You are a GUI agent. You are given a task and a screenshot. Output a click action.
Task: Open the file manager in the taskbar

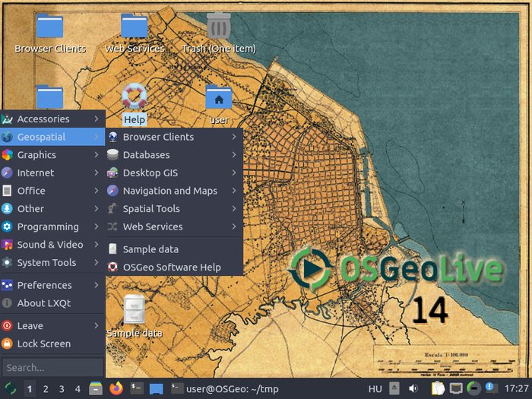(x=97, y=388)
